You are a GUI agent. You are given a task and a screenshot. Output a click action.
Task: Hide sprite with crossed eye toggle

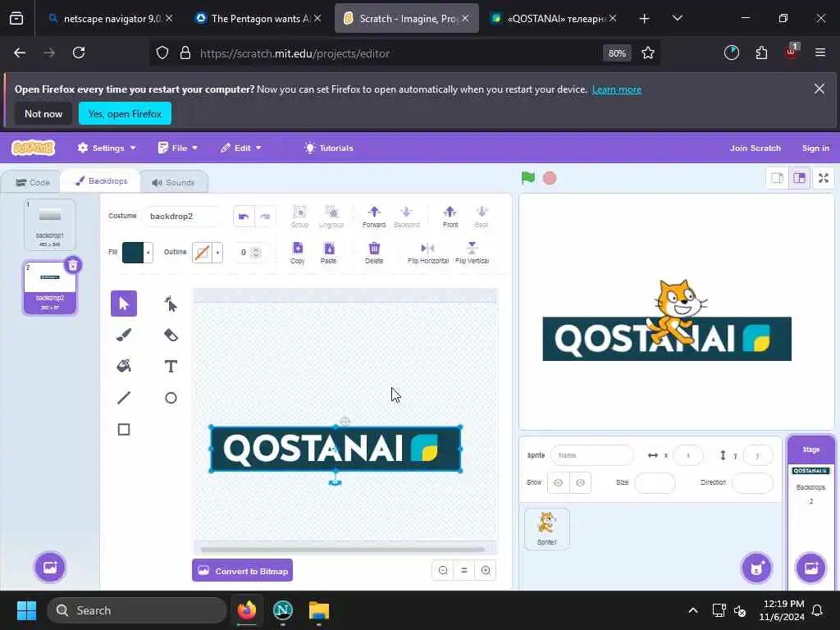[x=580, y=482]
